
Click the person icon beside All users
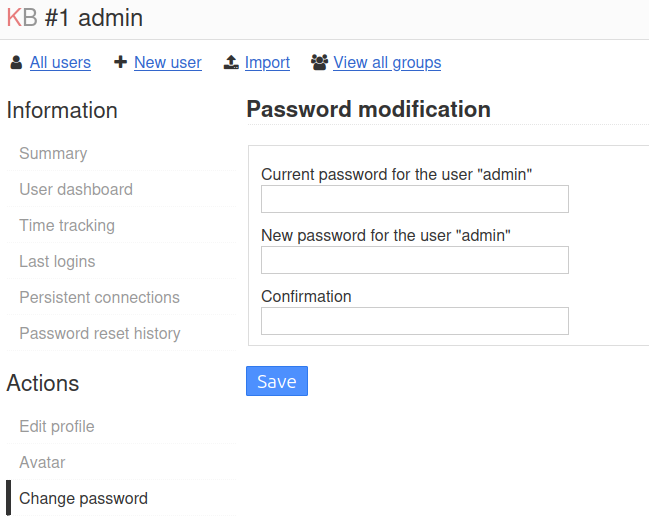(16, 63)
